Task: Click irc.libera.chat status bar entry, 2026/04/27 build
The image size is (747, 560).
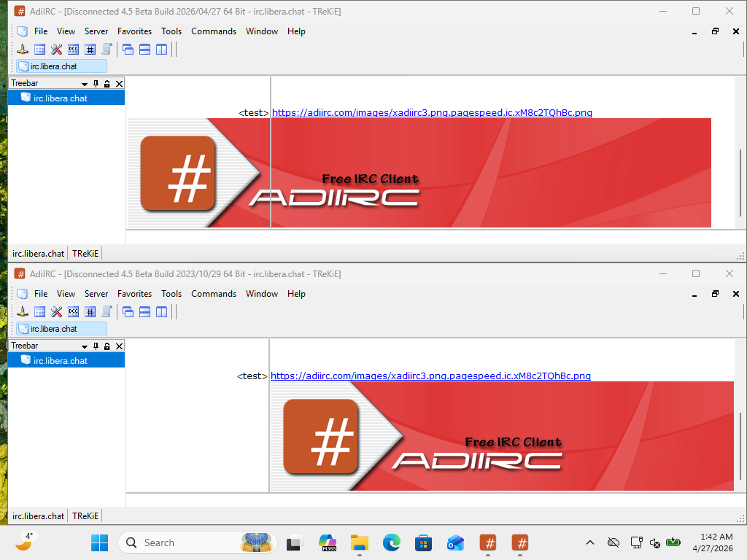Action: [x=38, y=254]
